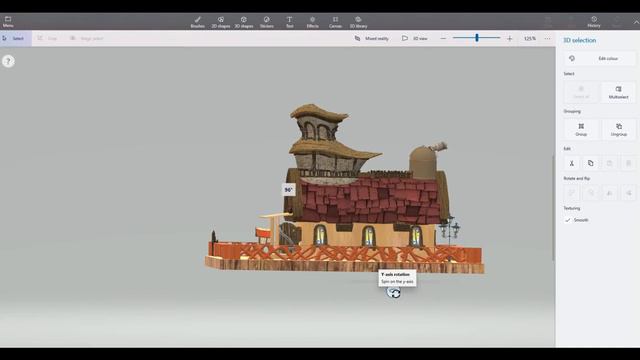
Task: Zoom out with the minus button
Action: coord(443,38)
